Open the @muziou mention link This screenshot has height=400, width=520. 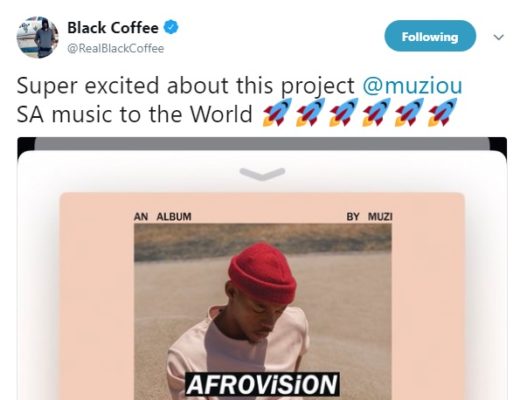412,85
